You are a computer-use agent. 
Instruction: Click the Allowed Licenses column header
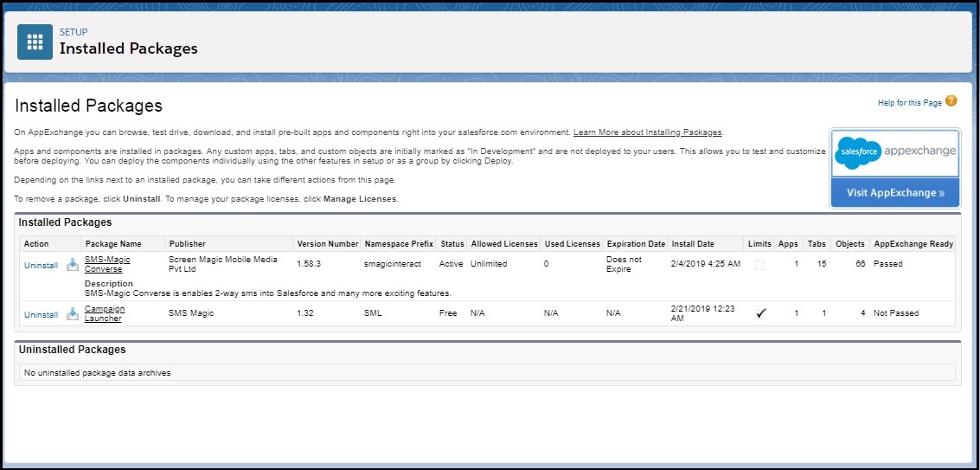(503, 244)
